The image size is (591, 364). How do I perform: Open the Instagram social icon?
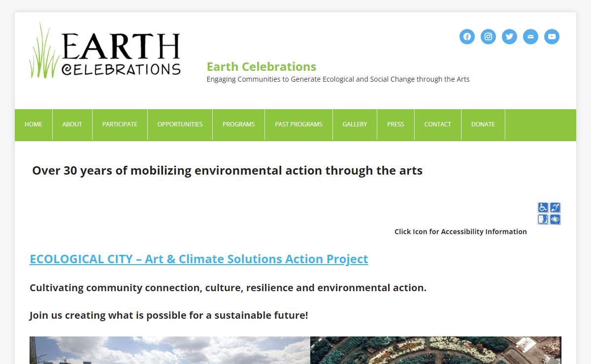coord(488,36)
